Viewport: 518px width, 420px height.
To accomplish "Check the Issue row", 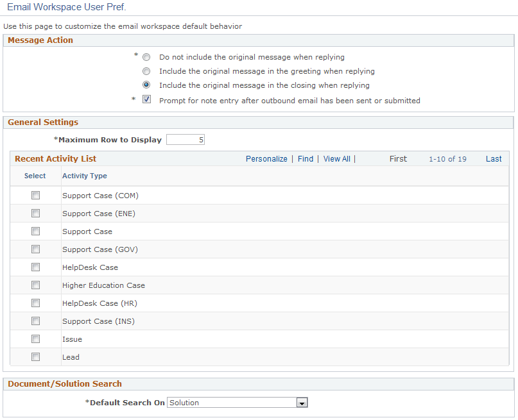I will [x=35, y=339].
